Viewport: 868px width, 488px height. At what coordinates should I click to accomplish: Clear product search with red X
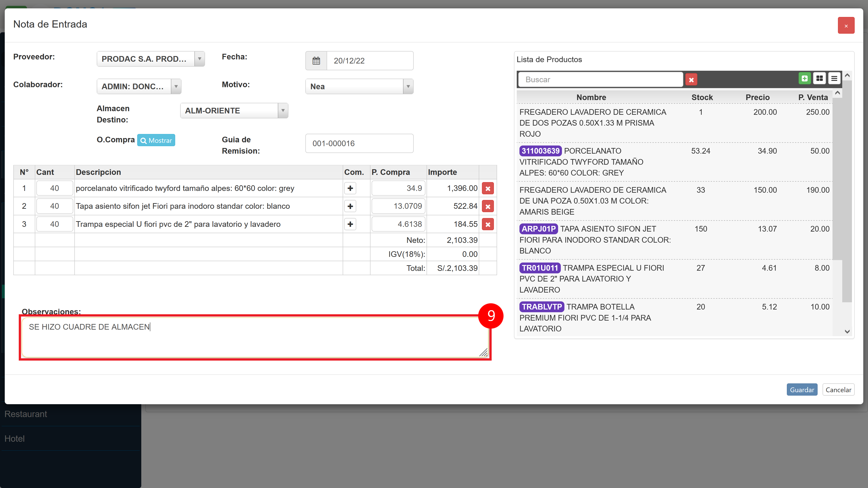pos(691,80)
